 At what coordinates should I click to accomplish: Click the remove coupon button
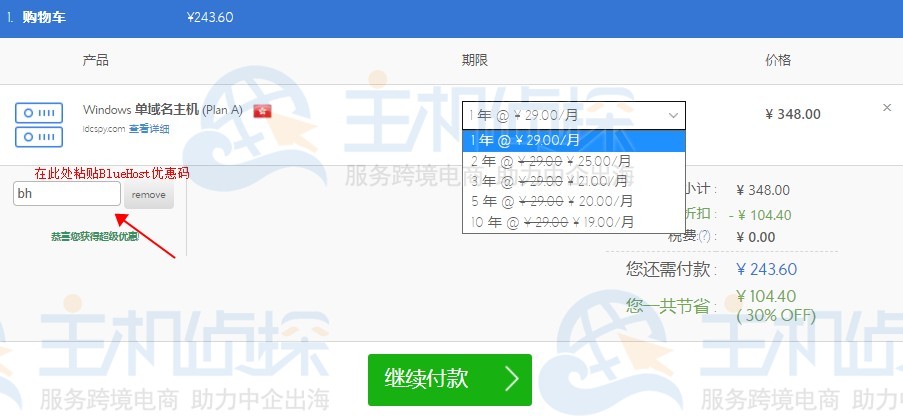[149, 195]
